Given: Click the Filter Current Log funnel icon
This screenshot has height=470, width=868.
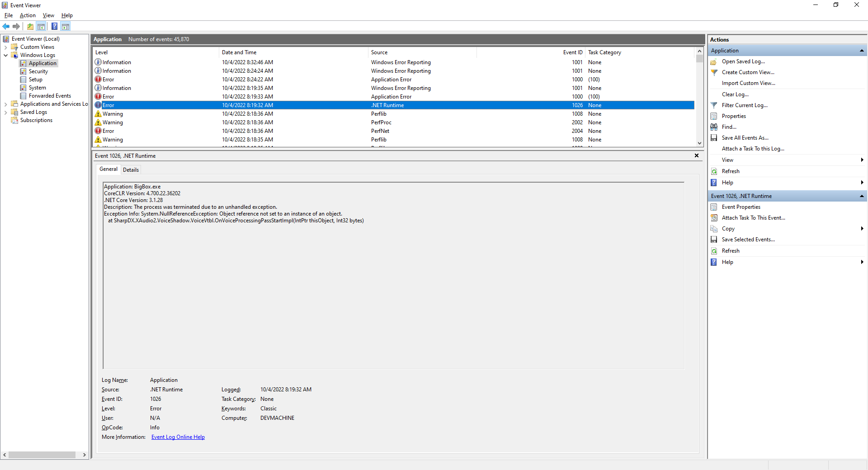Looking at the screenshot, I should pos(714,105).
